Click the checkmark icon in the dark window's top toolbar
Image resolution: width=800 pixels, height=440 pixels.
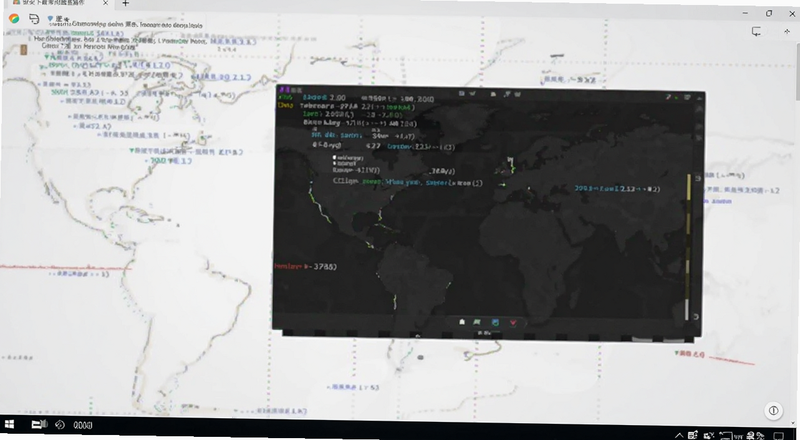pyautogui.click(x=472, y=93)
